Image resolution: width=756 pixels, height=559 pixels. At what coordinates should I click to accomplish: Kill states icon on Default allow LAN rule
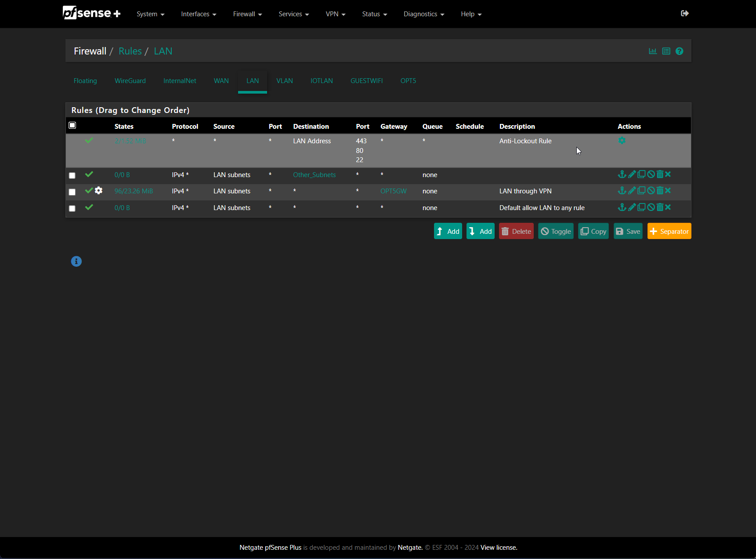[668, 207]
